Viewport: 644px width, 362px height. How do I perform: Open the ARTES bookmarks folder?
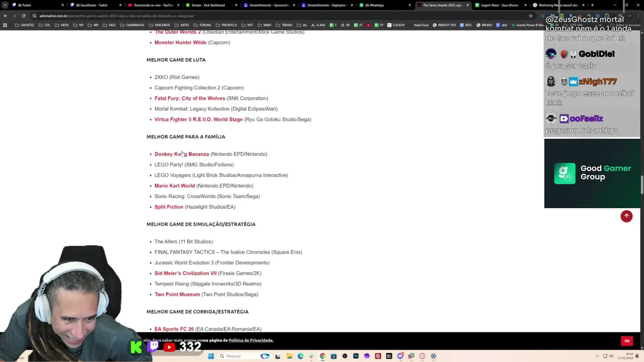[182, 25]
